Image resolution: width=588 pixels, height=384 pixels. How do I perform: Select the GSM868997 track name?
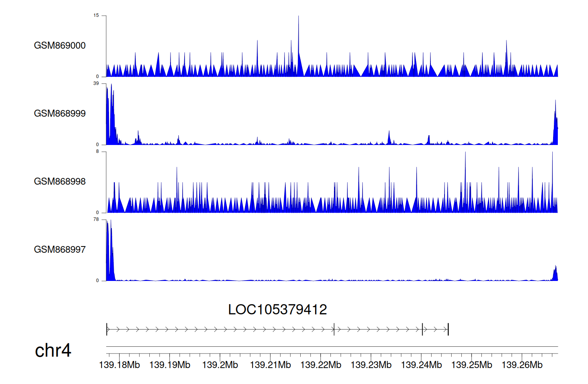pyautogui.click(x=60, y=250)
